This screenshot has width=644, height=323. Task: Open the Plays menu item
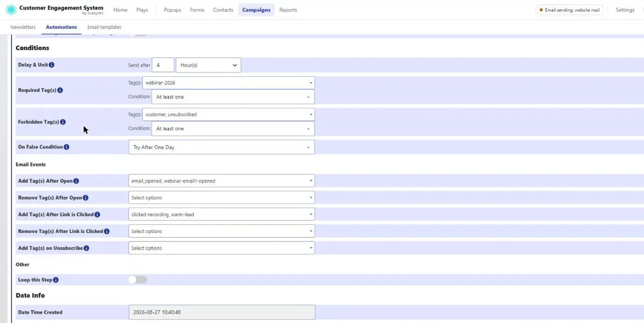[142, 10]
